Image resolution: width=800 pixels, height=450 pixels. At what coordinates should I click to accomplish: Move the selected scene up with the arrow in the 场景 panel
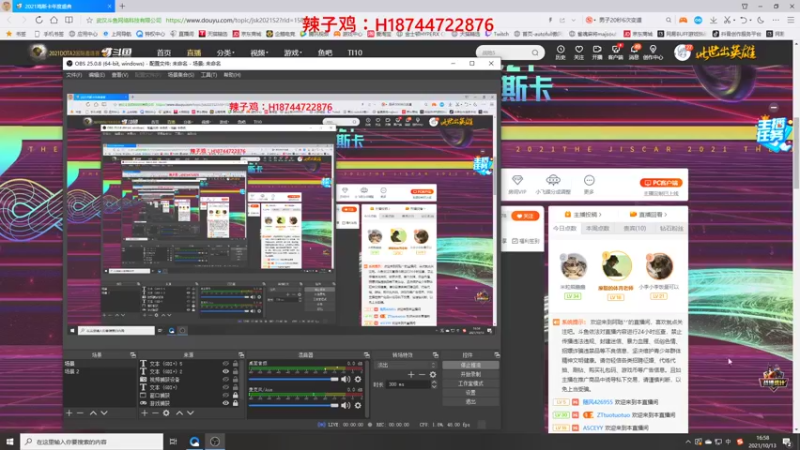[x=93, y=413]
